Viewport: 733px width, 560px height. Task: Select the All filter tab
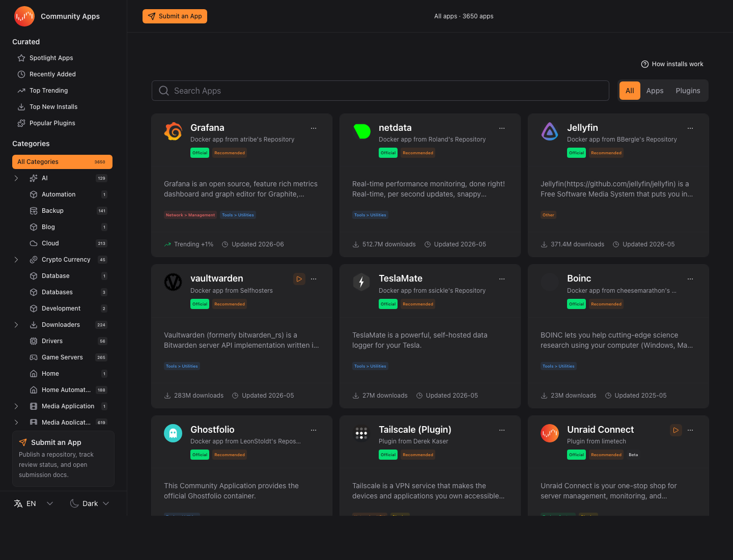click(x=630, y=91)
